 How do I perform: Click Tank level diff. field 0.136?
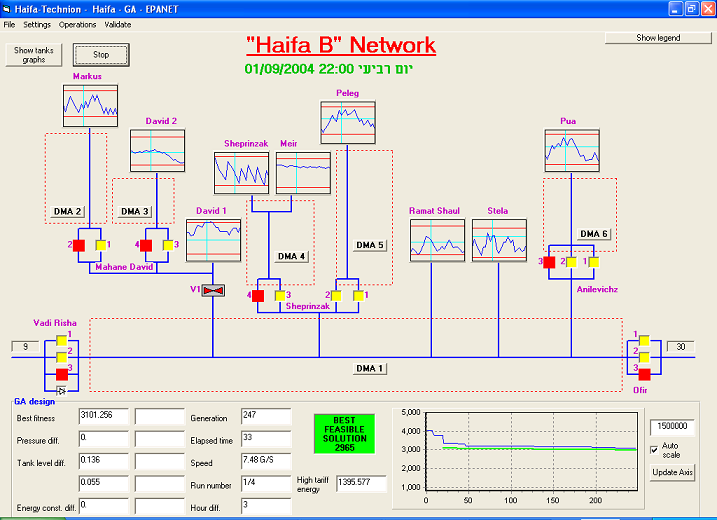[104, 461]
